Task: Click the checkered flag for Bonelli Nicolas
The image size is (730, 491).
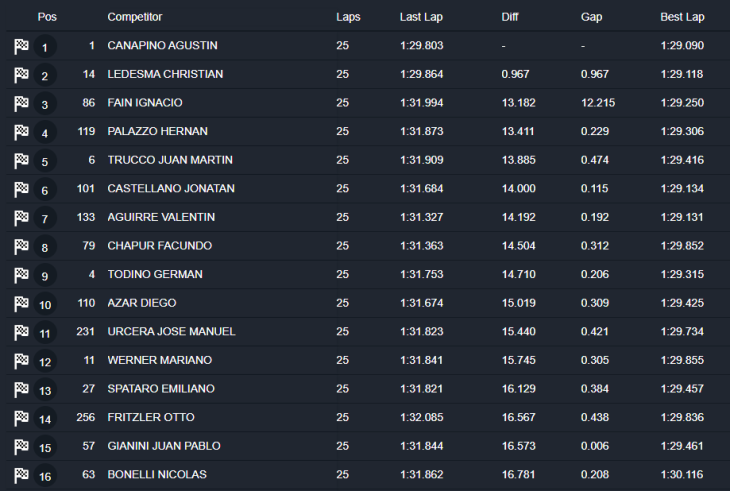Action: coord(22,475)
